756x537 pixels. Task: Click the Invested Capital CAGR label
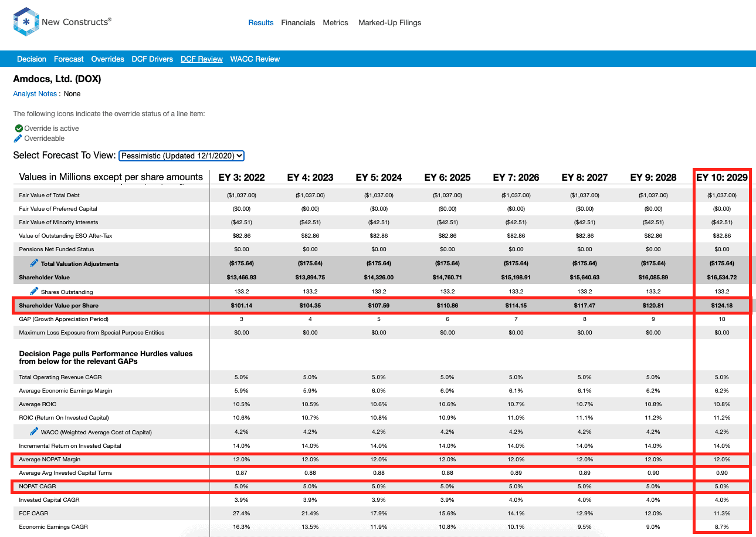[49, 500]
